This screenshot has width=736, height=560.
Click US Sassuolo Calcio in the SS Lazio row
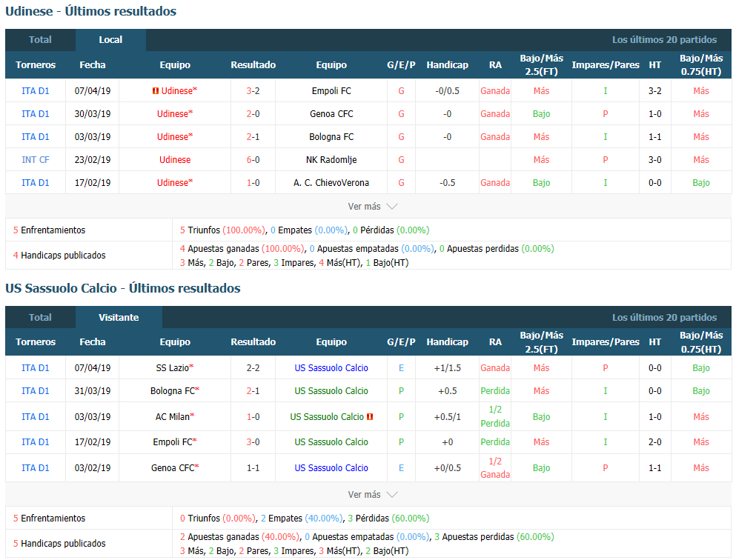(x=331, y=368)
